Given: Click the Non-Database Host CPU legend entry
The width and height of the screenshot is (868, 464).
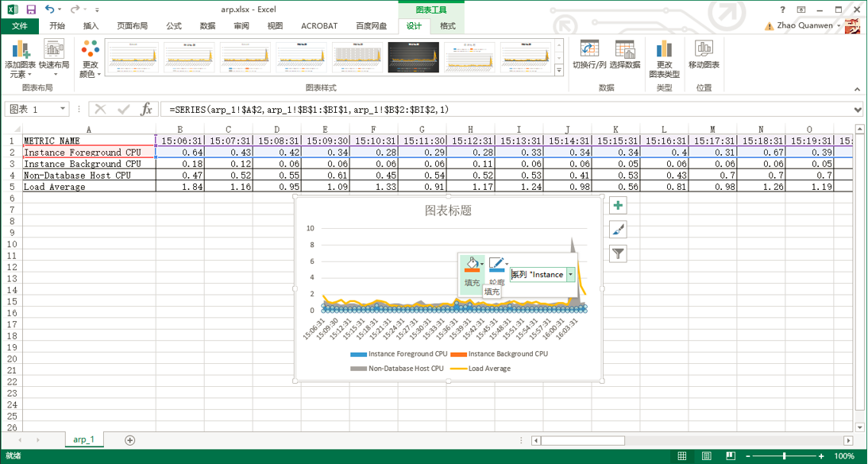Looking at the screenshot, I should pyautogui.click(x=397, y=368).
